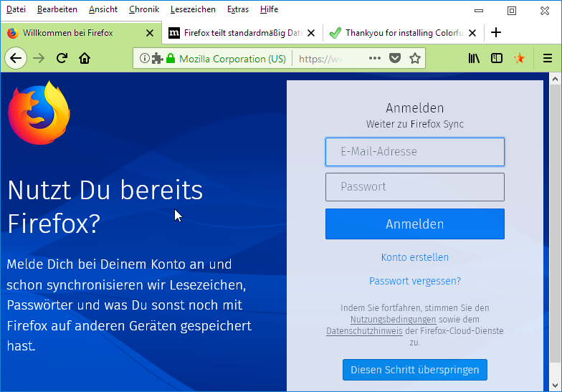The image size is (562, 392).
Task: Save page to Pocket
Action: [x=395, y=58]
